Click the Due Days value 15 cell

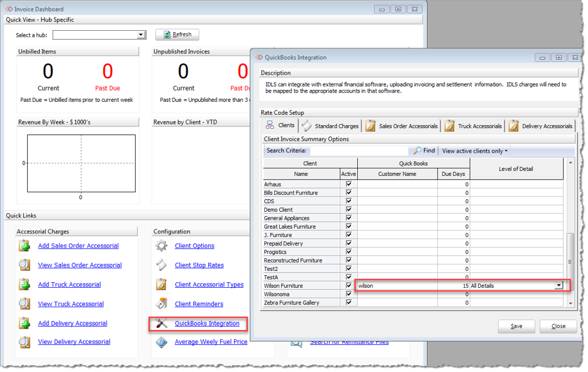pyautogui.click(x=453, y=285)
